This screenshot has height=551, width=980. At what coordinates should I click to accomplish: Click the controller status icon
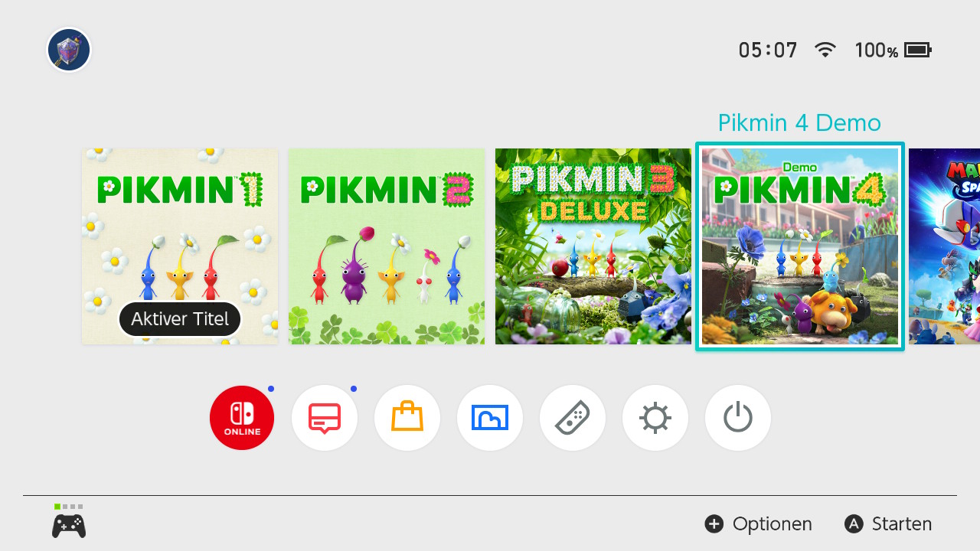click(x=69, y=521)
